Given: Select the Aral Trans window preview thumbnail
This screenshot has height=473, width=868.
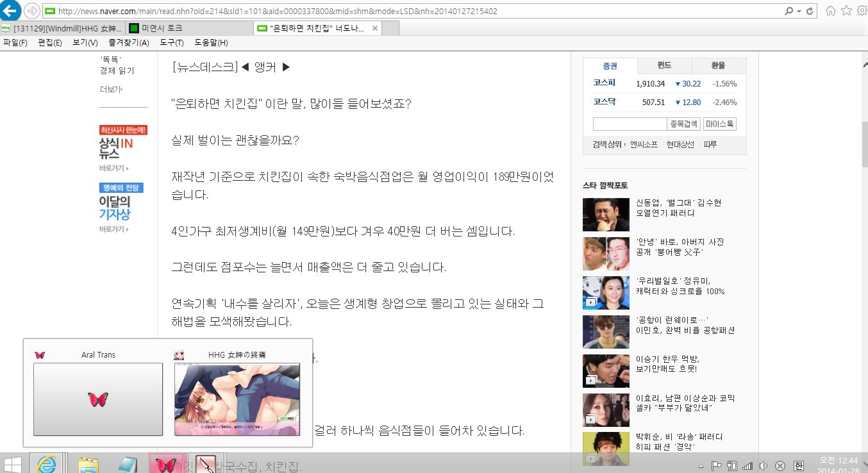Looking at the screenshot, I should 98,399.
